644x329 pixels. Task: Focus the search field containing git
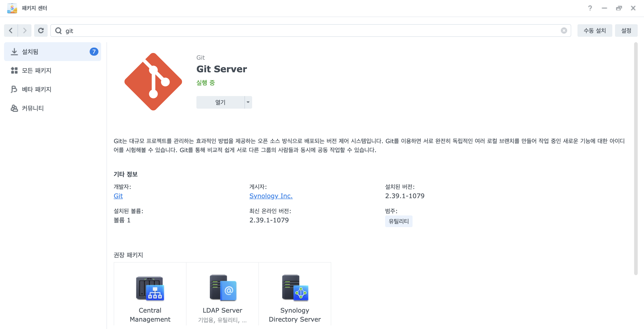click(x=311, y=31)
